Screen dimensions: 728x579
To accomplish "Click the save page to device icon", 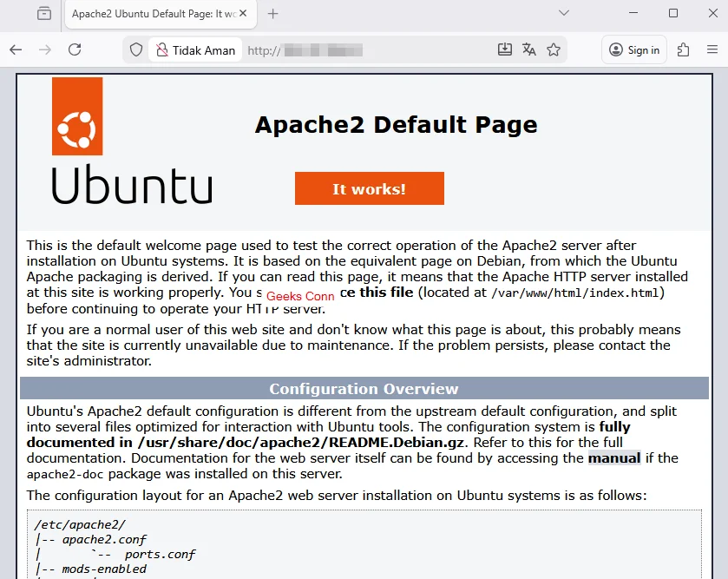I will [x=505, y=49].
